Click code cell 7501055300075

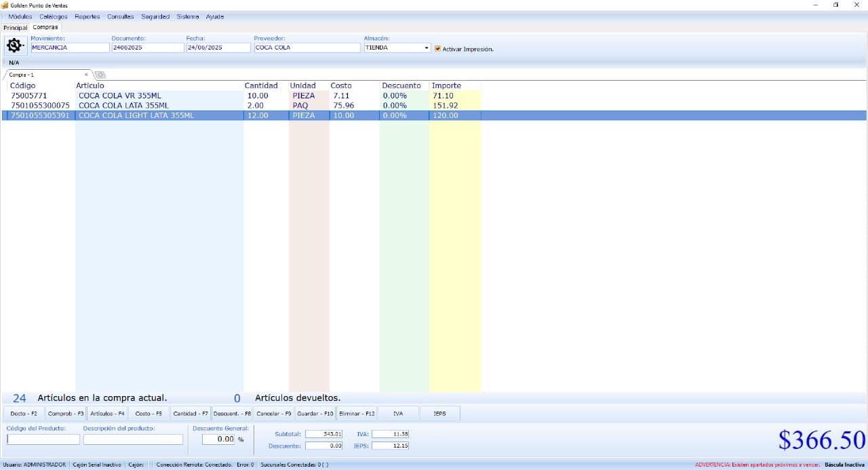pos(40,106)
